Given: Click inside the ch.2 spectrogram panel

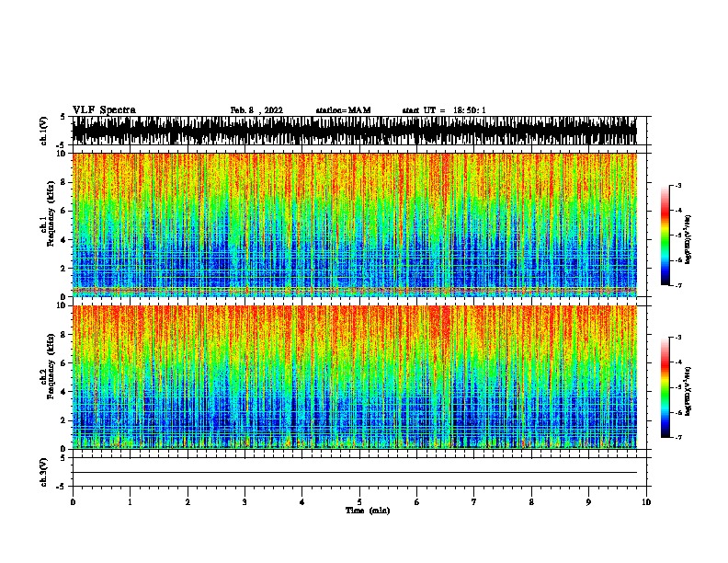Looking at the screenshot, I should (355, 377).
